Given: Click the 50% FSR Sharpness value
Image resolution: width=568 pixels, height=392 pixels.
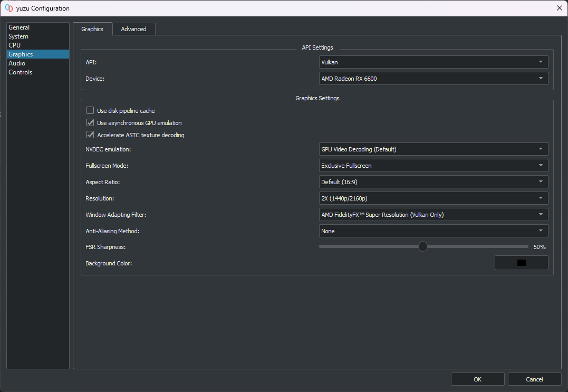Looking at the screenshot, I should click(x=540, y=247).
